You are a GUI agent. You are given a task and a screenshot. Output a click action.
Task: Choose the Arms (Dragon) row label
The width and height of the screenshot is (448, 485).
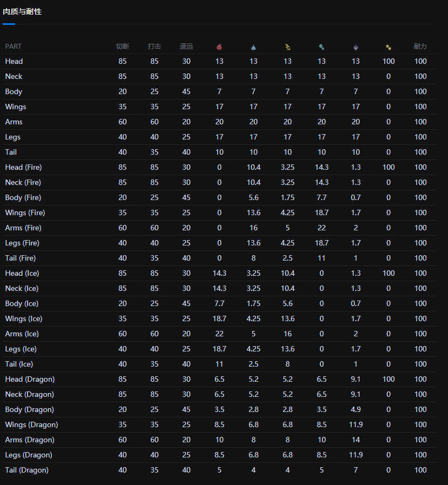click(30, 440)
